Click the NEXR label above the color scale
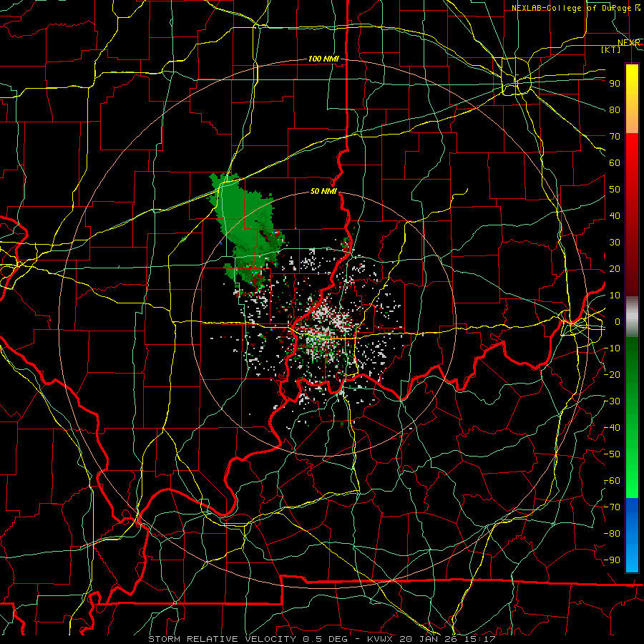 (628, 43)
